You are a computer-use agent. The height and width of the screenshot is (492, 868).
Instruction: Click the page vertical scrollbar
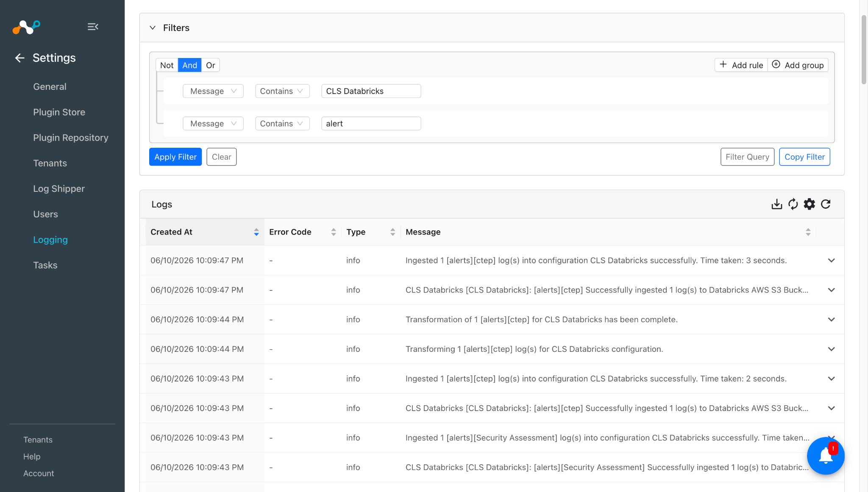click(x=864, y=50)
